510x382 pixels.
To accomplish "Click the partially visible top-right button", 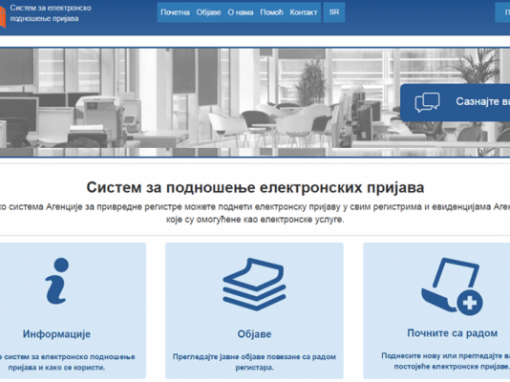I will pyautogui.click(x=502, y=12).
